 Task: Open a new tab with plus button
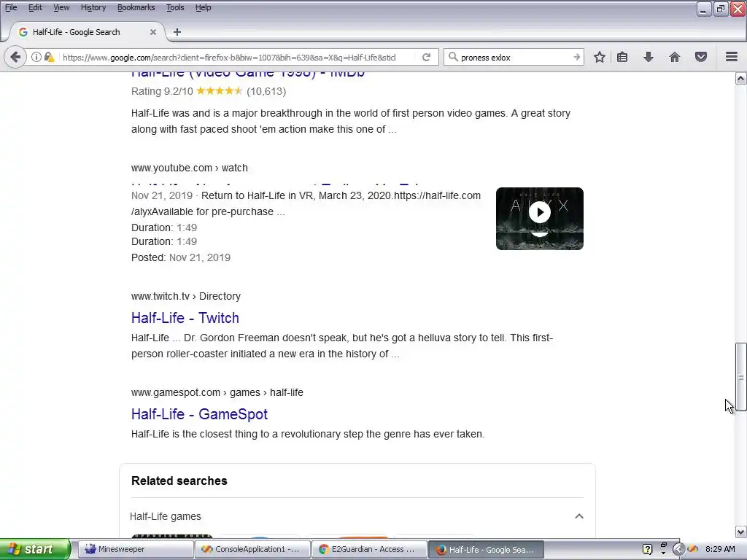point(177,32)
